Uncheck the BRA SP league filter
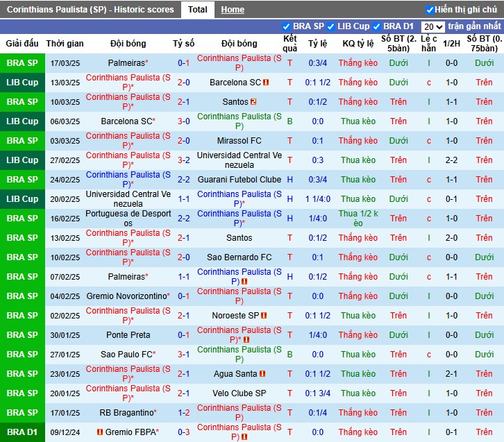The height and width of the screenshot is (442, 504). pyautogui.click(x=286, y=26)
